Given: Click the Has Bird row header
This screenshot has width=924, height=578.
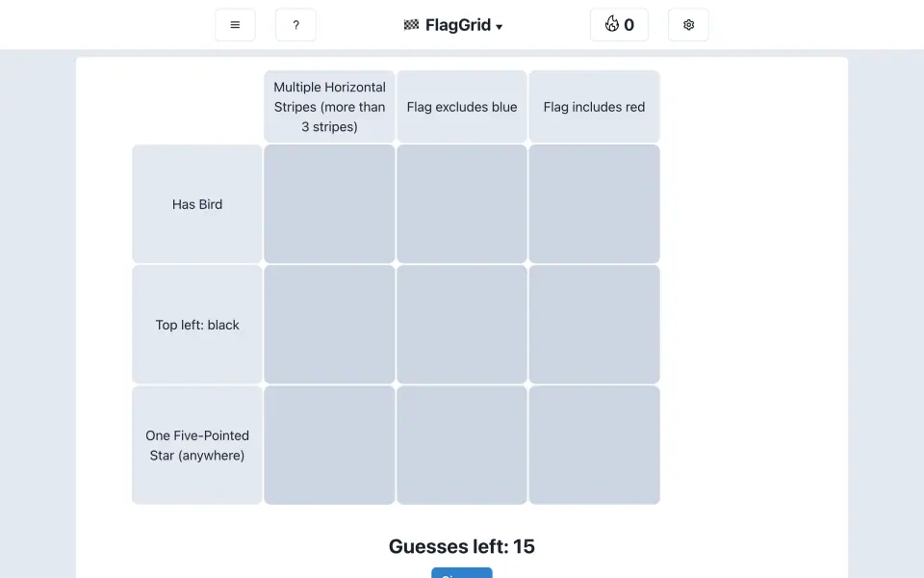Looking at the screenshot, I should [x=197, y=204].
